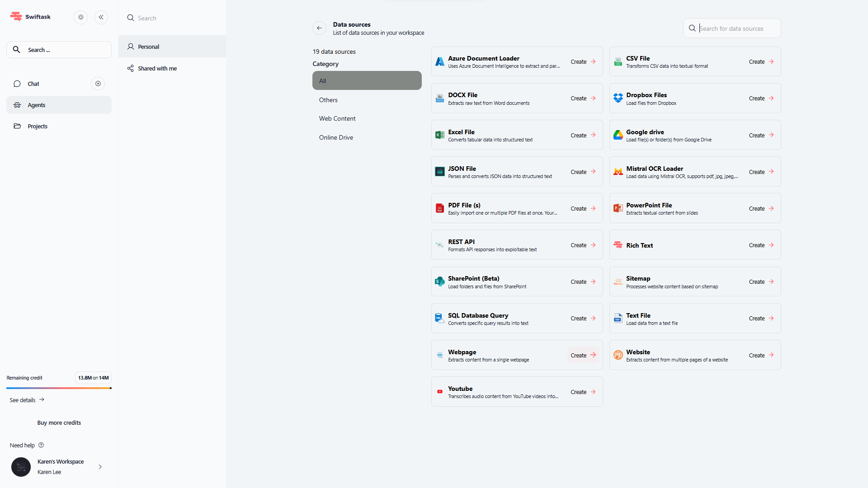The height and width of the screenshot is (488, 868).
Task: Toggle the light/dark theme sun icon
Action: click(x=81, y=17)
